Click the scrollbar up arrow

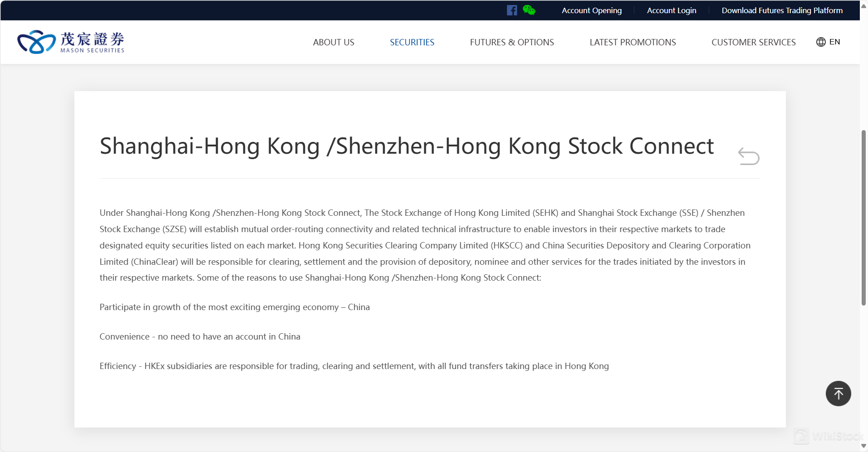tap(863, 6)
